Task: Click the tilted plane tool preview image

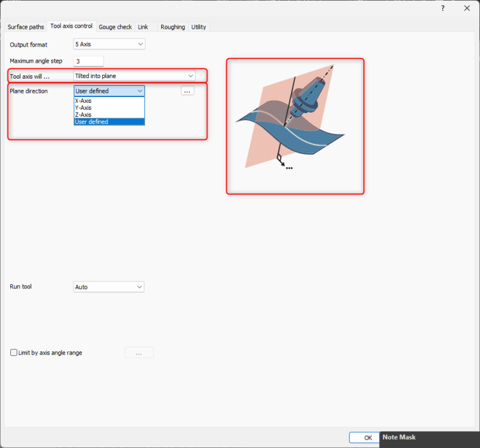Action: pos(295,126)
